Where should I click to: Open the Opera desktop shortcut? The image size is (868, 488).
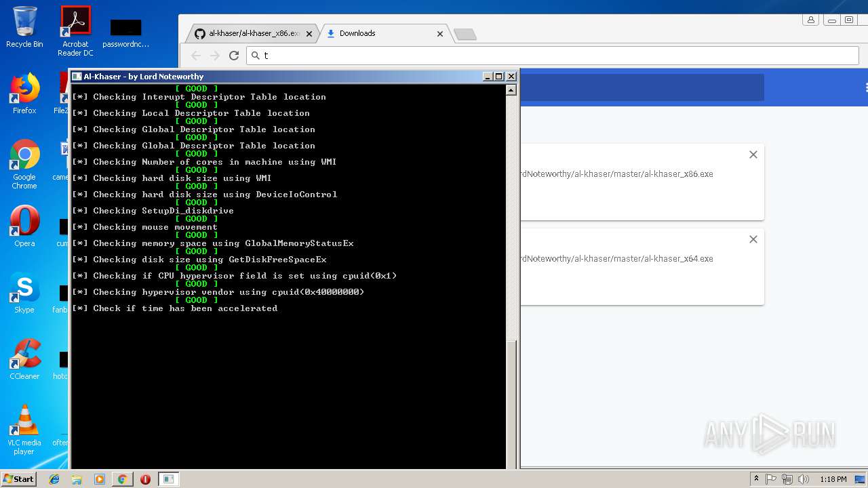coord(24,226)
